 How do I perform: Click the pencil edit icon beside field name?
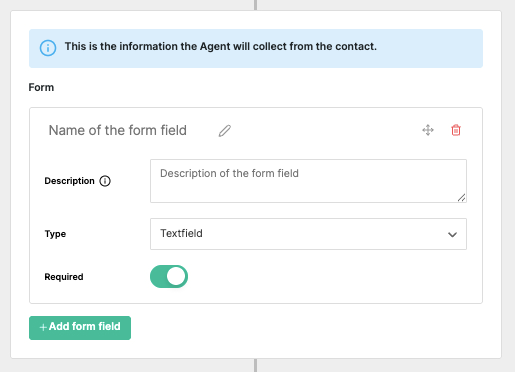coord(225,131)
